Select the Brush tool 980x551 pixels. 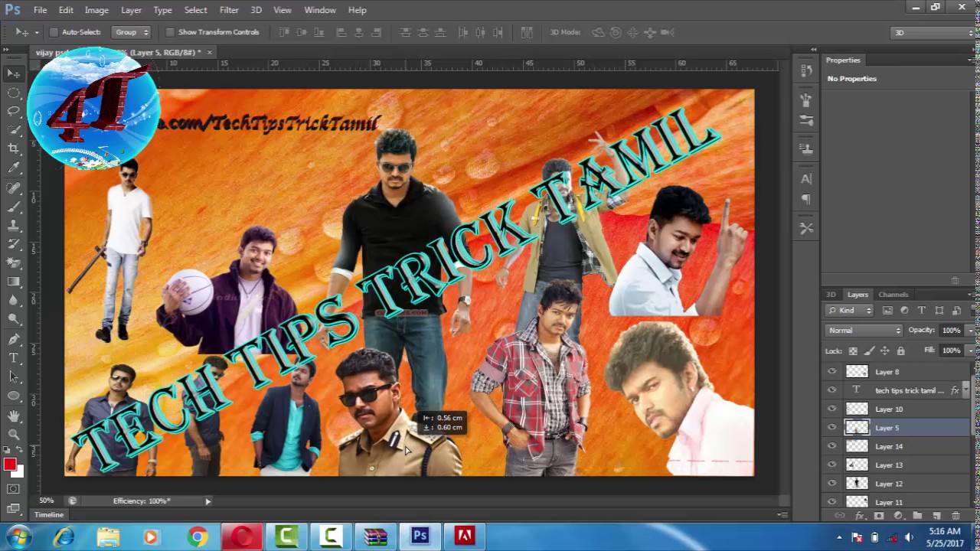[x=14, y=207]
